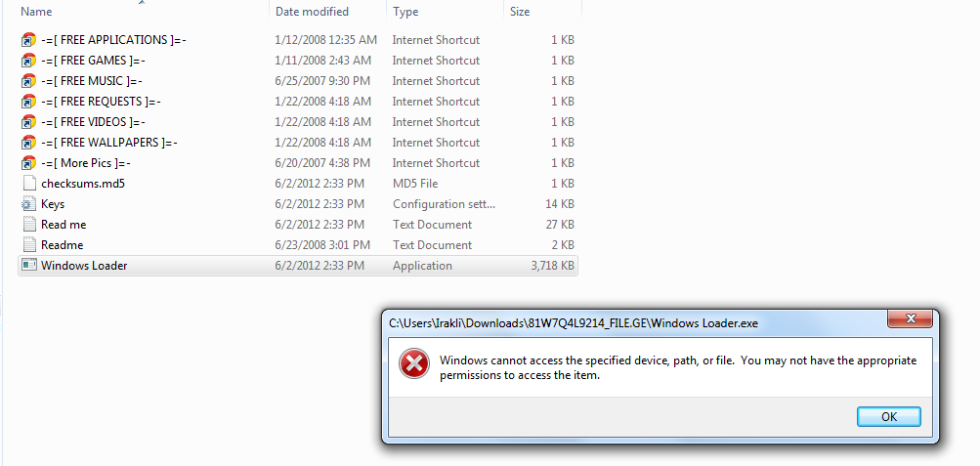The width and height of the screenshot is (980, 466).
Task: Click the red error icon in dialog
Action: tap(413, 365)
